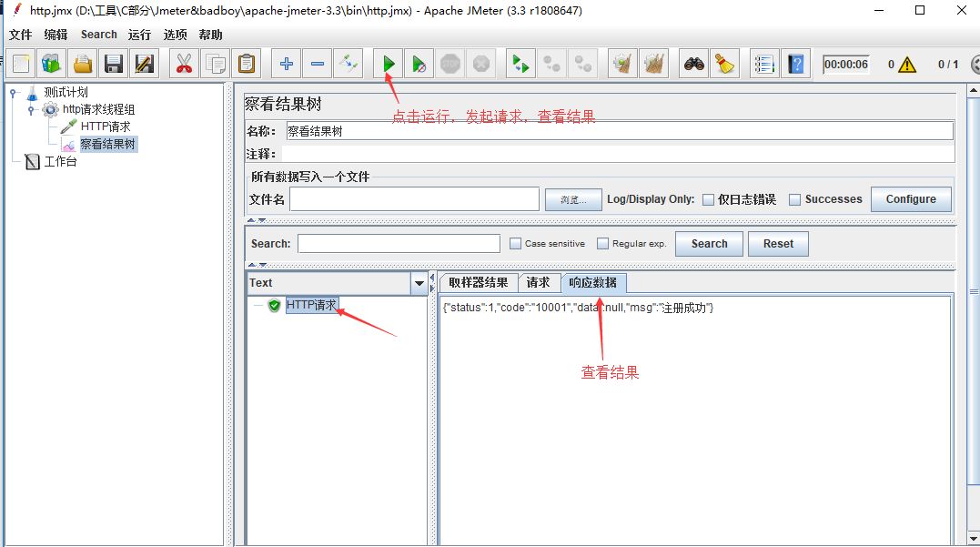The height and width of the screenshot is (547, 980).
Task: Start the test with the green arrow
Action: pyautogui.click(x=389, y=64)
